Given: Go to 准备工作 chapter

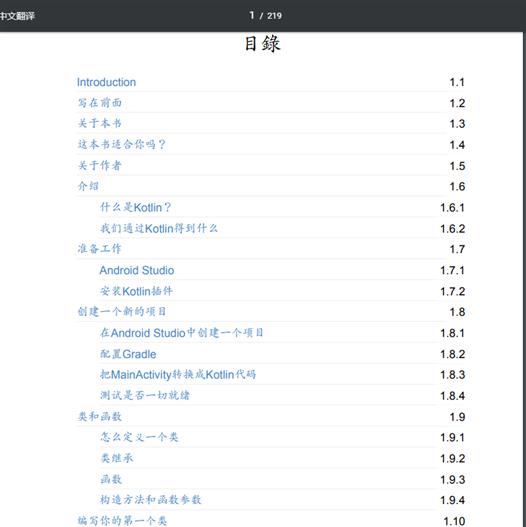Looking at the screenshot, I should pyautogui.click(x=99, y=249).
